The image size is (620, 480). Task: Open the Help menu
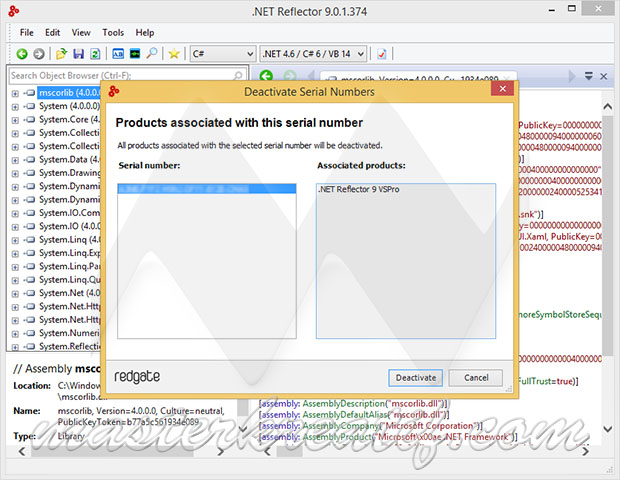[144, 32]
